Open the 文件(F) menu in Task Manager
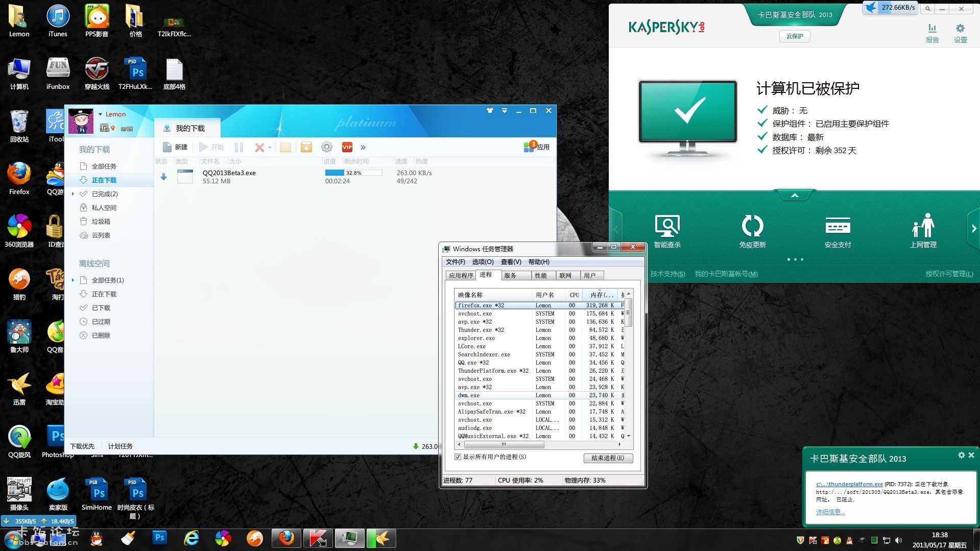Image resolution: width=980 pixels, height=551 pixels. [x=455, y=262]
